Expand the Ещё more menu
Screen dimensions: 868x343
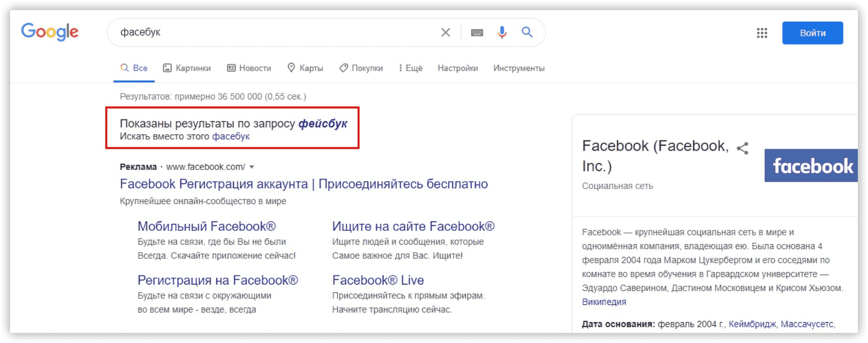point(411,68)
